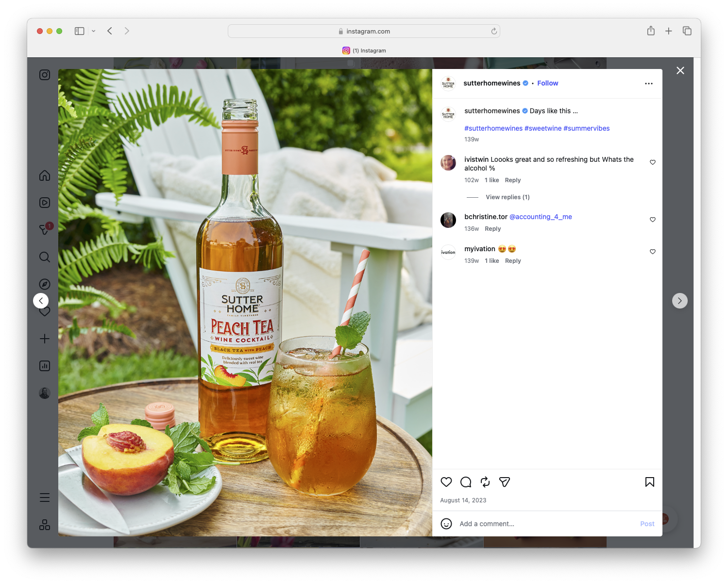This screenshot has height=584, width=728.
Task: Open the Dashboard chart icon in sidebar
Action: (x=45, y=366)
